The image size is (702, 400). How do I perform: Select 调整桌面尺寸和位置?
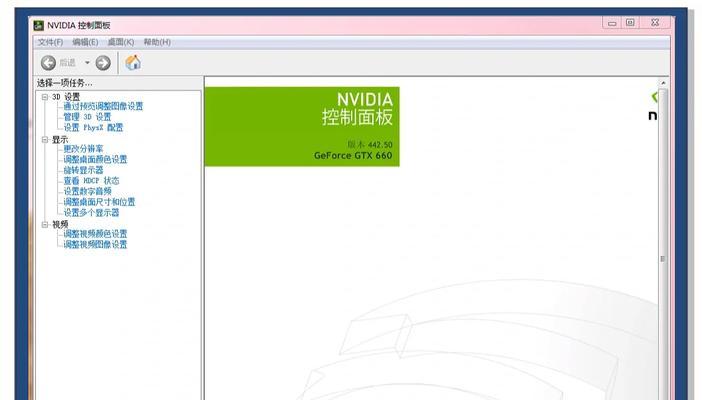coord(99,202)
